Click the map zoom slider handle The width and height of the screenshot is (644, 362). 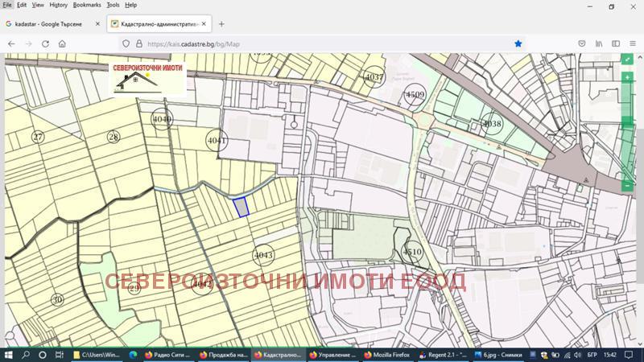click(x=627, y=121)
